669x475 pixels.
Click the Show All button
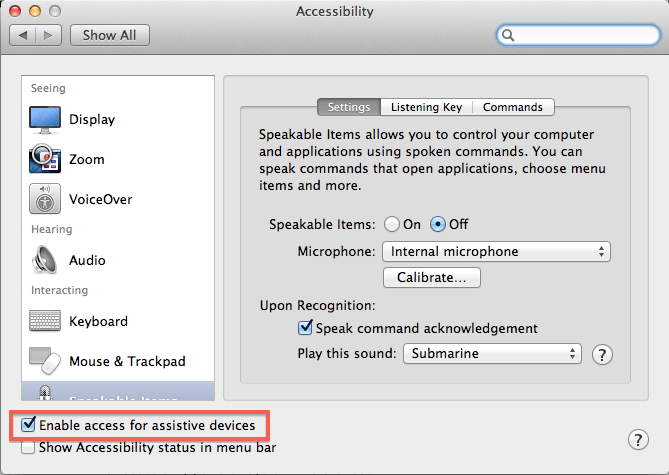[110, 35]
